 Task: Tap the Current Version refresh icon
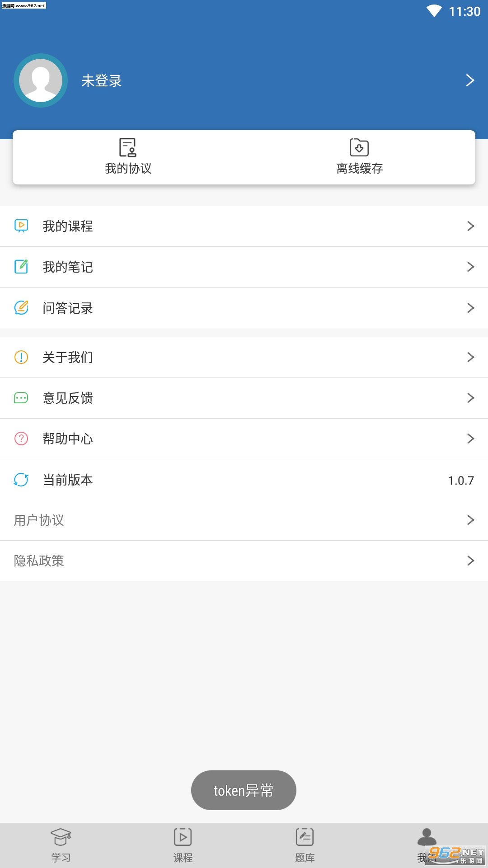click(x=21, y=480)
